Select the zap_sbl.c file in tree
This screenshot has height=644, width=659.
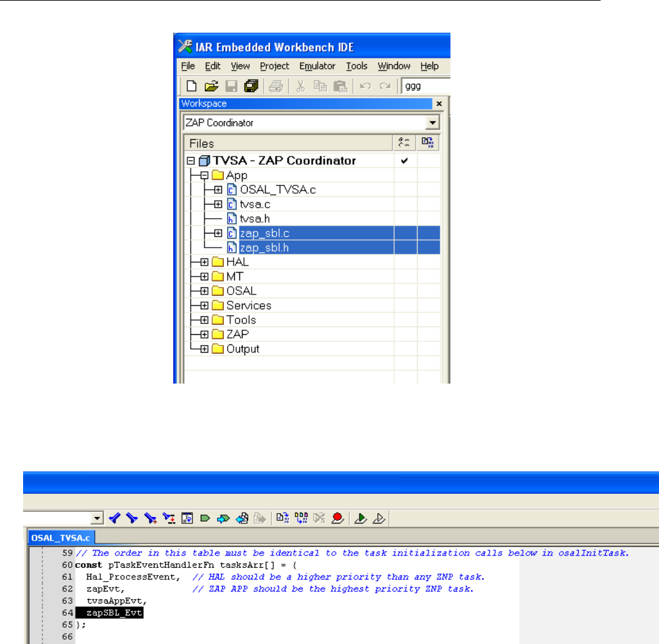point(264,233)
